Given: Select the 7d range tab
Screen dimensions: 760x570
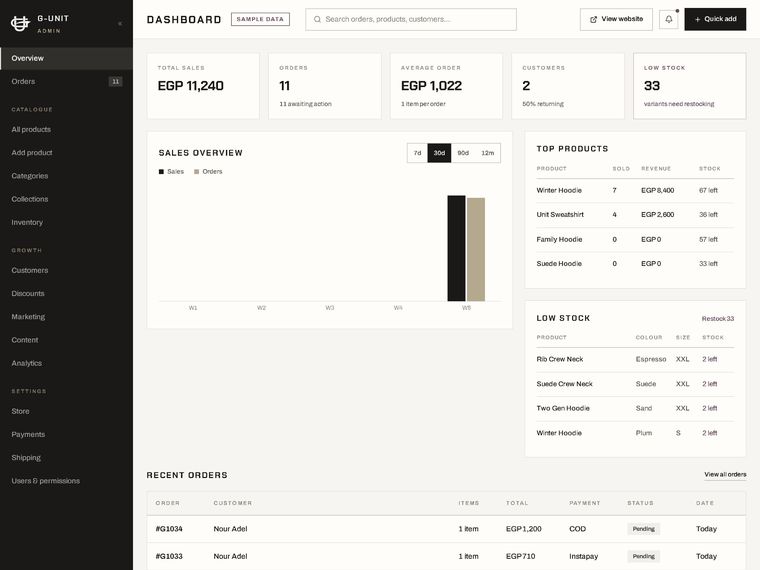Looking at the screenshot, I should pyautogui.click(x=417, y=153).
